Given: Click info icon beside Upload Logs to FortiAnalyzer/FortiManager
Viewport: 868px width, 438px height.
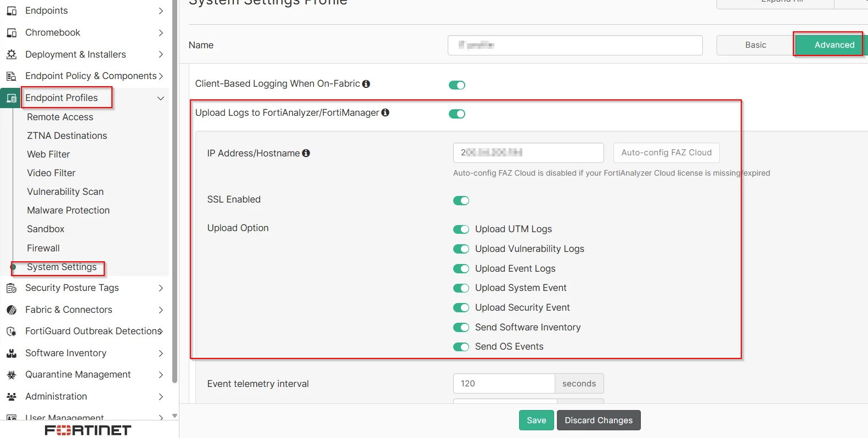Looking at the screenshot, I should coord(385,113).
